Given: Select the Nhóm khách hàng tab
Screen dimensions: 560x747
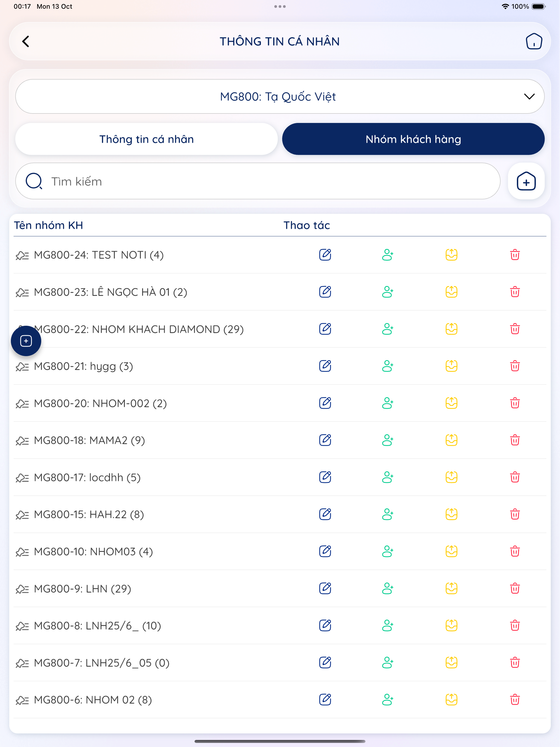Looking at the screenshot, I should point(413,139).
